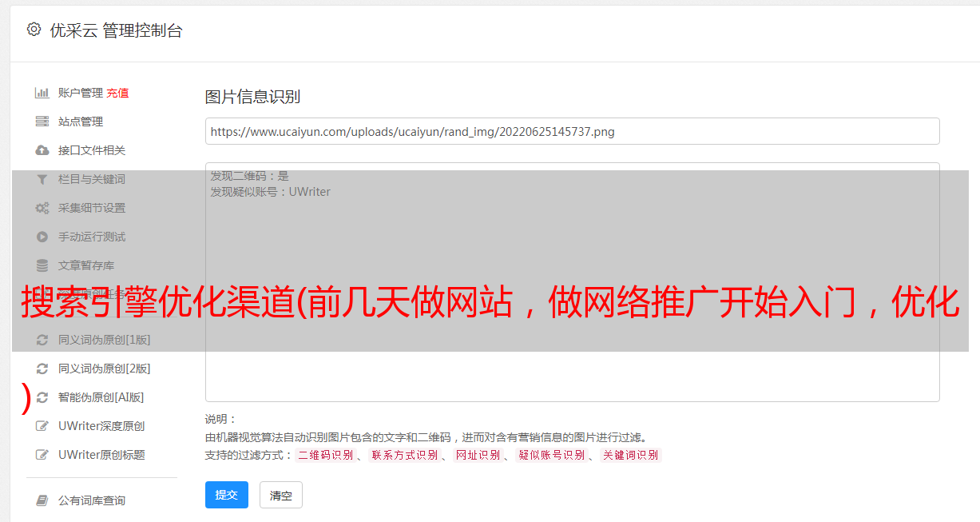The width and height of the screenshot is (980, 522).
Task: Click the result line 发现二维码：是
Action: click(x=249, y=176)
